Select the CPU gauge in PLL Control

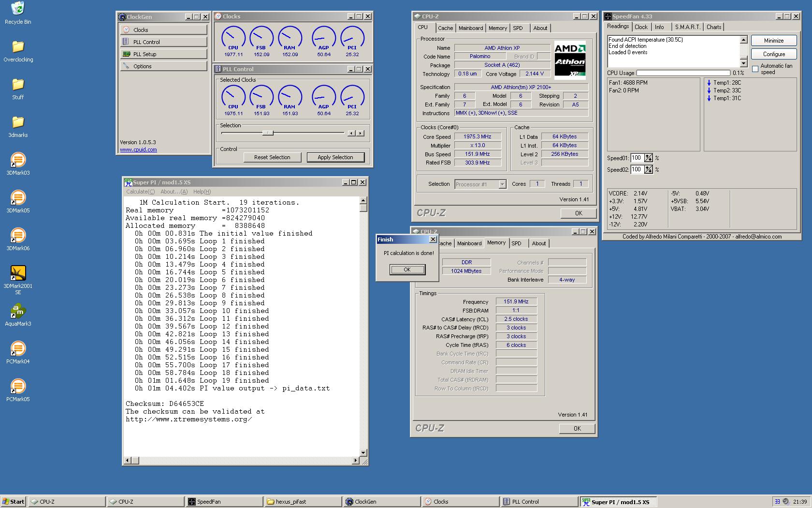point(233,97)
